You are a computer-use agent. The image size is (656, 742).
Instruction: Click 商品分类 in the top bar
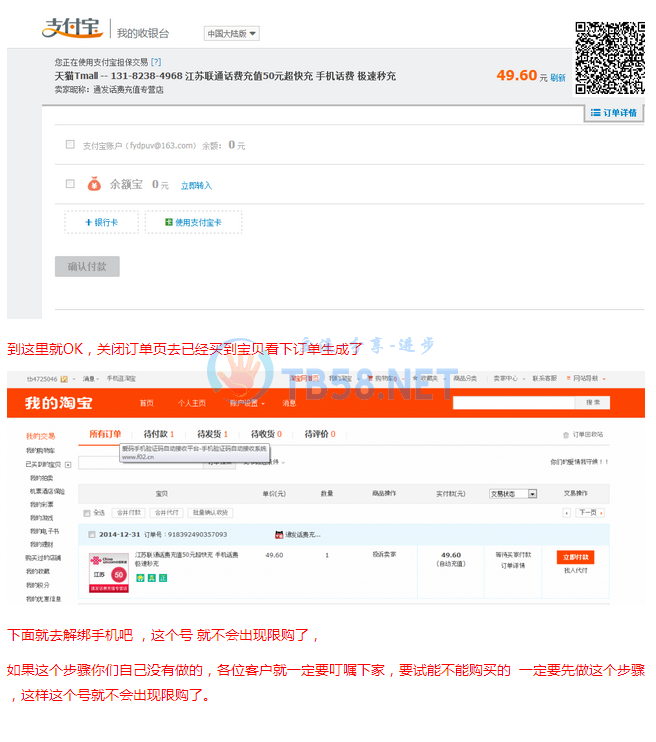click(465, 379)
